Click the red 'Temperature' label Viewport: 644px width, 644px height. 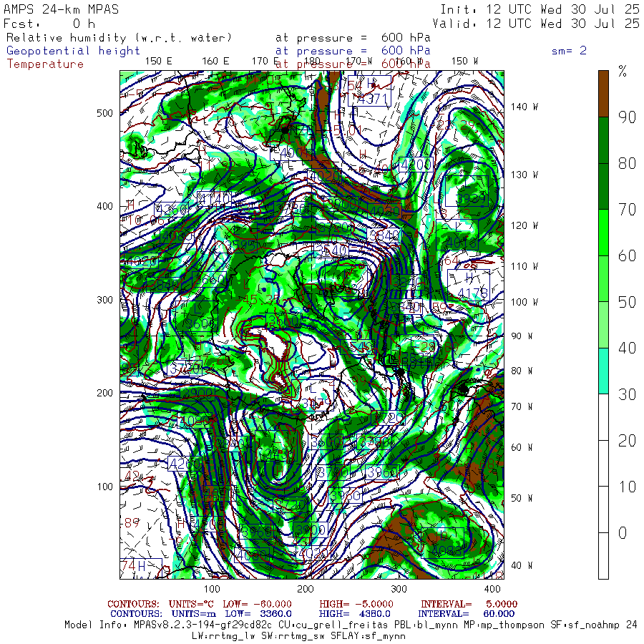click(45, 64)
